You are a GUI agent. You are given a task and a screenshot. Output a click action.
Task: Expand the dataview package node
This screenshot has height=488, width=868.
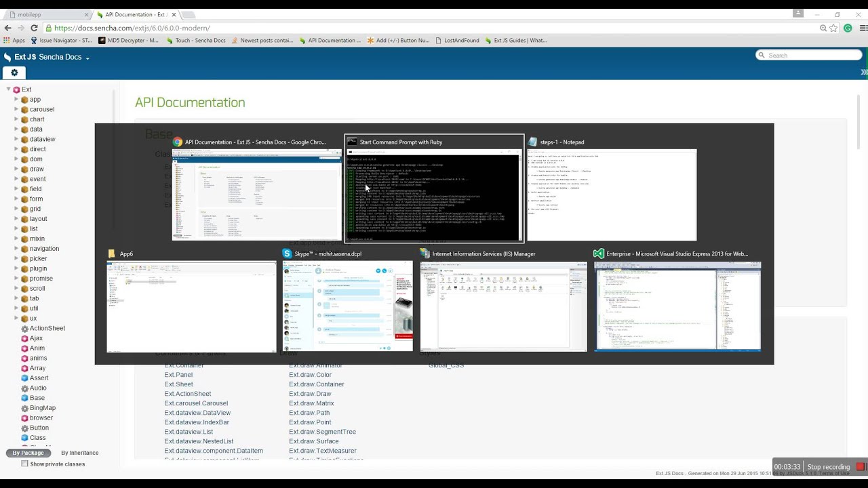tap(16, 139)
